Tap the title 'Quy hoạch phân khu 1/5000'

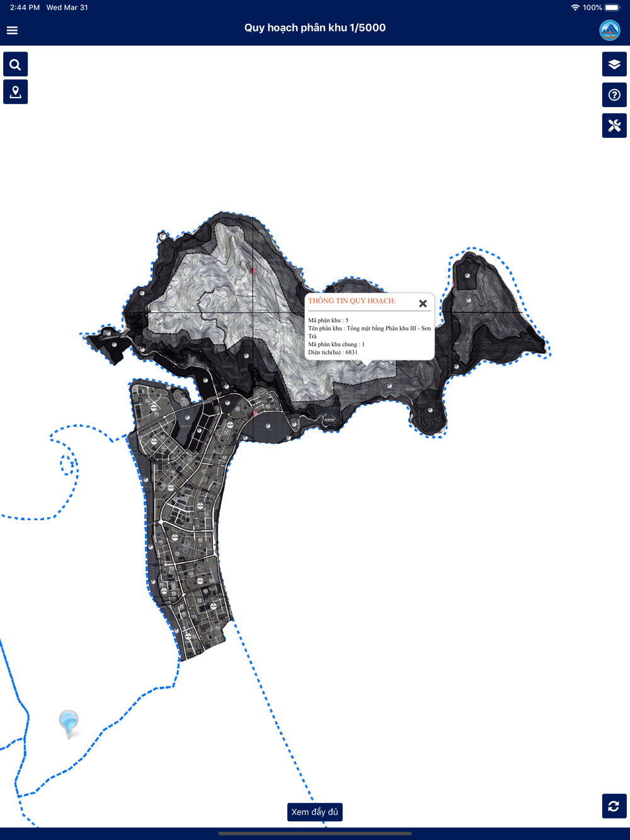pos(315,28)
